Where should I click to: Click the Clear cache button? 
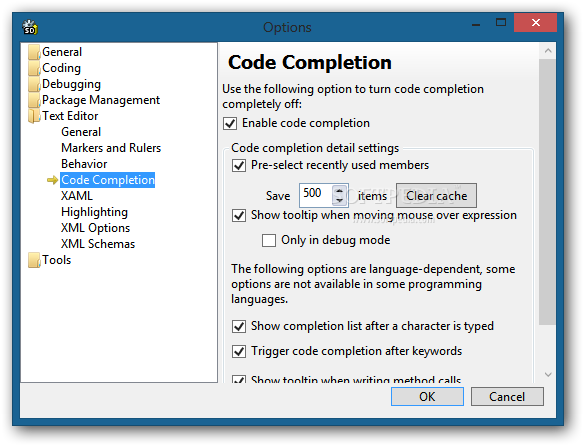point(437,196)
